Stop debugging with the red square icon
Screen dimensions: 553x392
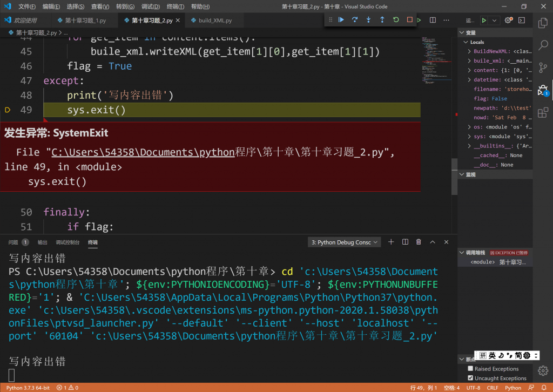(x=409, y=20)
